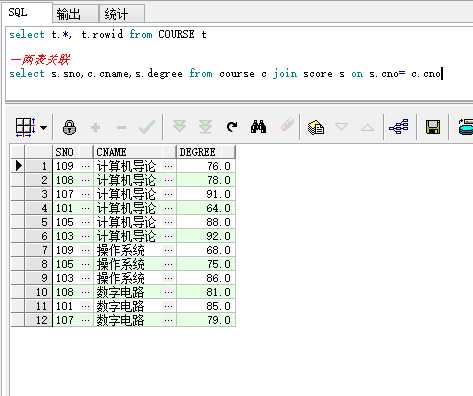Click the CNAME column header
473x396 pixels.
(x=135, y=152)
